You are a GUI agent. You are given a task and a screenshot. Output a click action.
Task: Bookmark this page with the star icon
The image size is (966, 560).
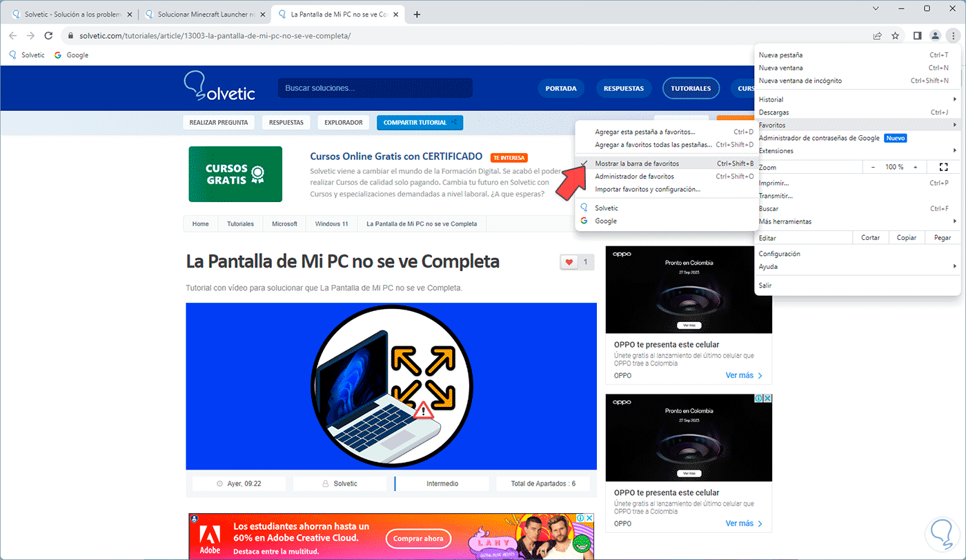click(896, 36)
